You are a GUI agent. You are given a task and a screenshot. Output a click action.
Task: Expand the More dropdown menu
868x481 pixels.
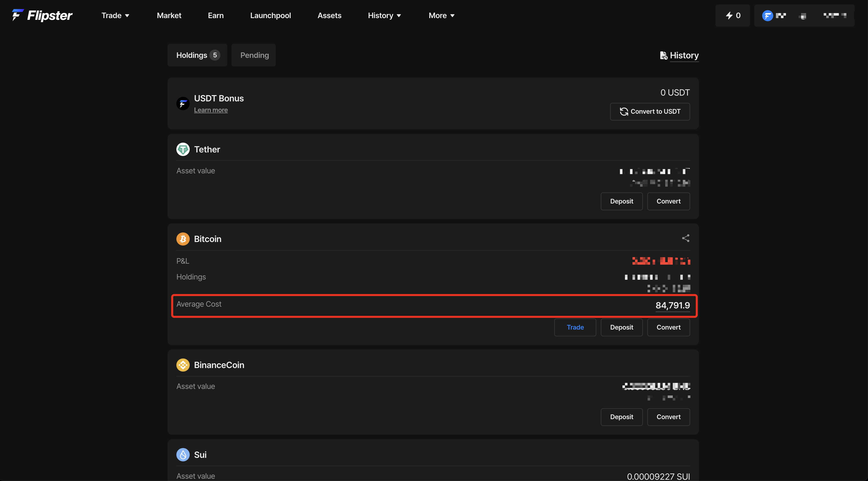pyautogui.click(x=441, y=16)
